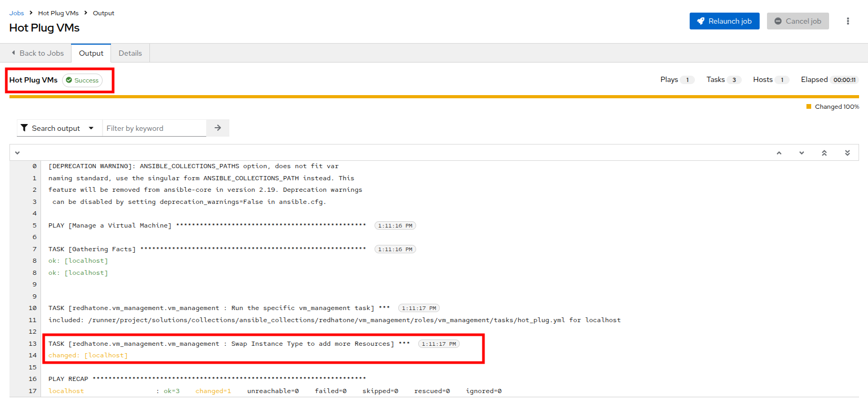Viewport: 868px width, 412px height.
Task: Click the Cancel job button
Action: (x=798, y=21)
